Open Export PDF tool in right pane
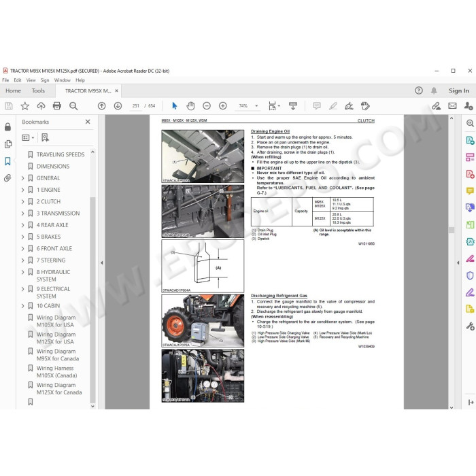 [470, 140]
